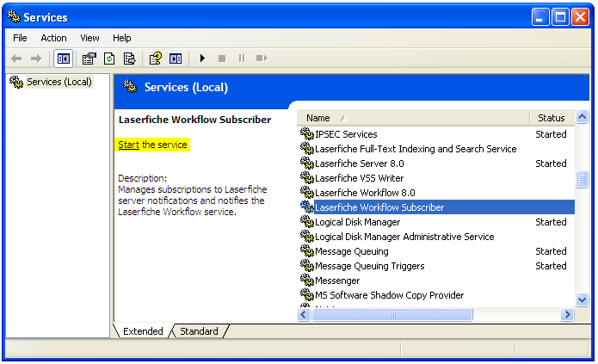
Task: Select the Laserfiche VSS Writer service
Action: click(x=436, y=178)
